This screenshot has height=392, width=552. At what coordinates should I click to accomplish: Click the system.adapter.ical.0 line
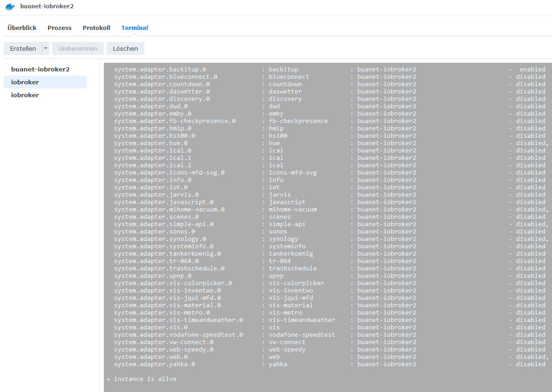point(153,151)
